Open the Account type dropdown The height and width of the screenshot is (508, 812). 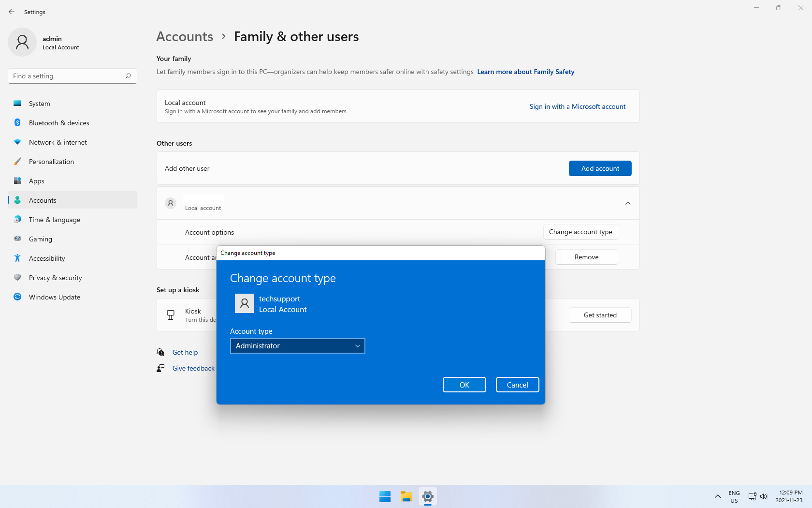297,346
